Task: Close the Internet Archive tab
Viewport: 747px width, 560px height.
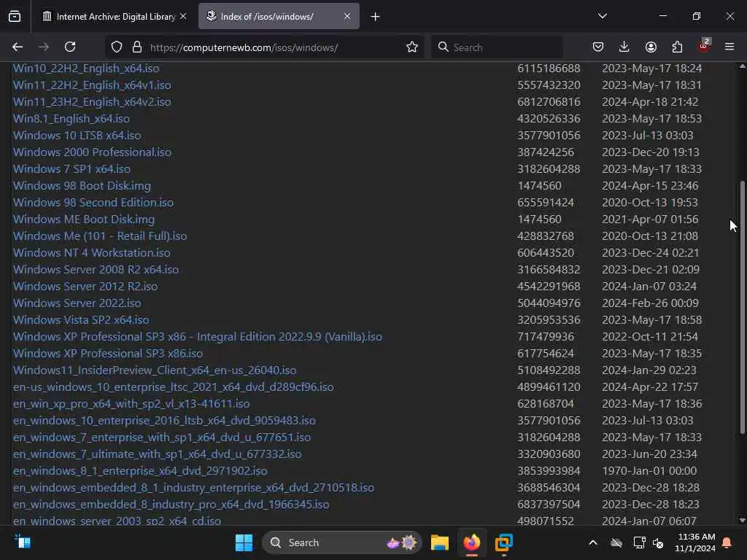Action: [183, 16]
